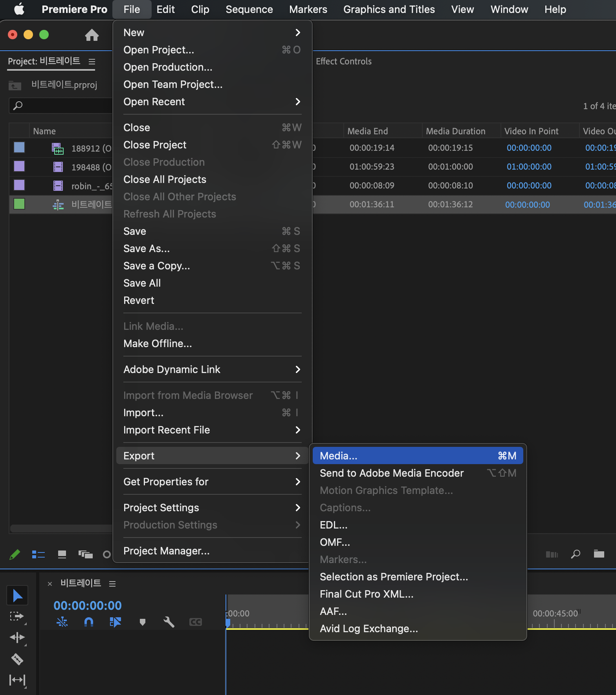This screenshot has width=616, height=695.
Task: Click Video In Point 01:00:00:00 value
Action: (x=529, y=167)
